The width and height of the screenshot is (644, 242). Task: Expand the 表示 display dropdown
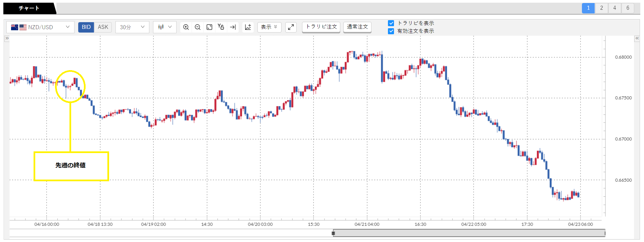(269, 27)
